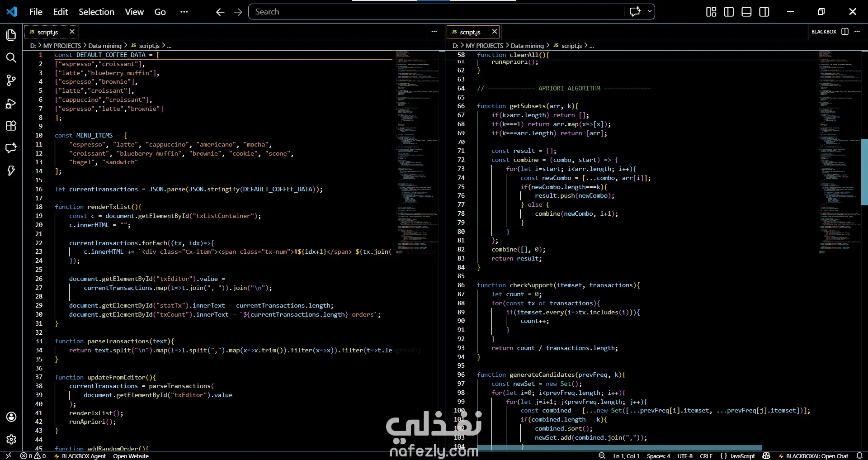Open the Search view in activity bar
This screenshot has width=868, height=460.
11,57
